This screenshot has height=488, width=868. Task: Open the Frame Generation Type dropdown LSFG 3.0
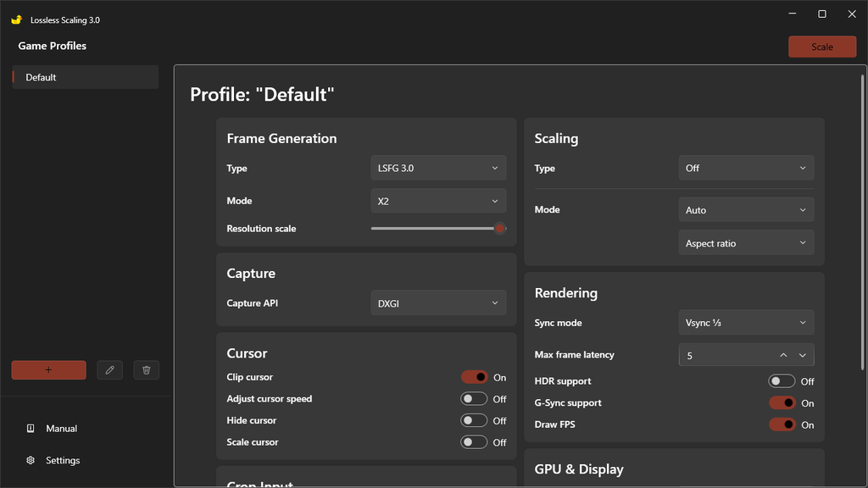(438, 169)
